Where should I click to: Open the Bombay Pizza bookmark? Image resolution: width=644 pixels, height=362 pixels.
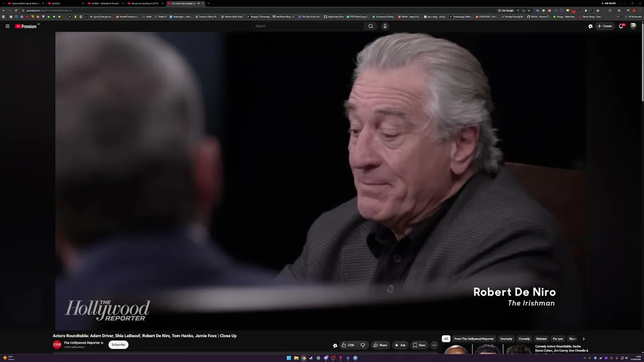tap(513, 17)
